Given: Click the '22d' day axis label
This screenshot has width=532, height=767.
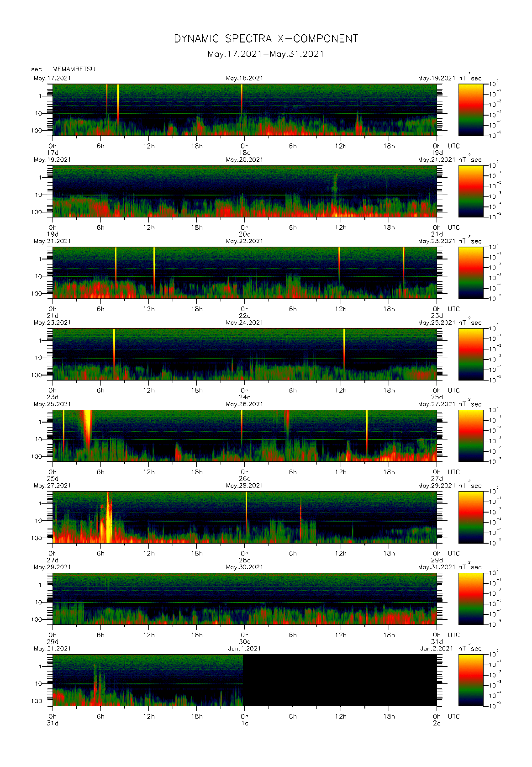Looking at the screenshot, I should [x=245, y=316].
